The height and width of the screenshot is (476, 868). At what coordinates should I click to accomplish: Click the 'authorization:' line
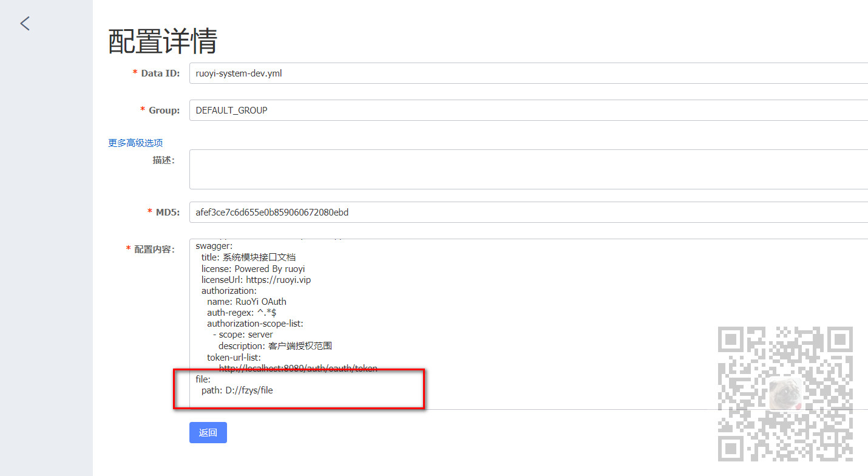(x=229, y=290)
